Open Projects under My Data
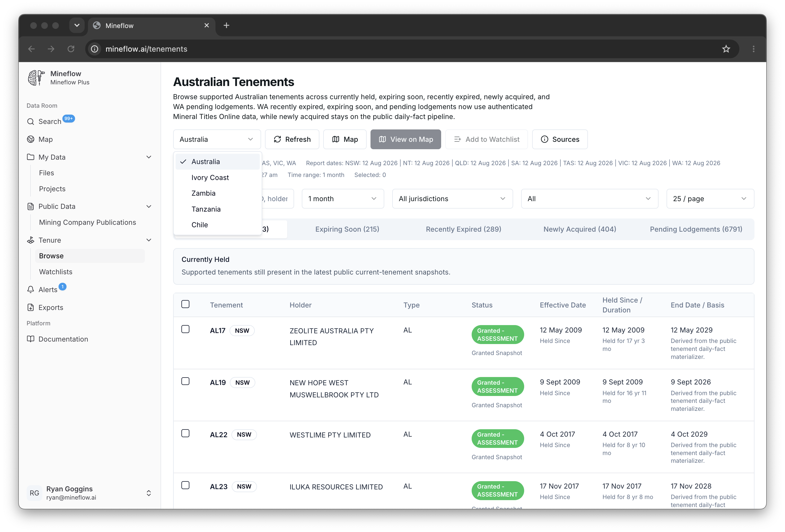Viewport: 785px width, 532px height. 52,189
